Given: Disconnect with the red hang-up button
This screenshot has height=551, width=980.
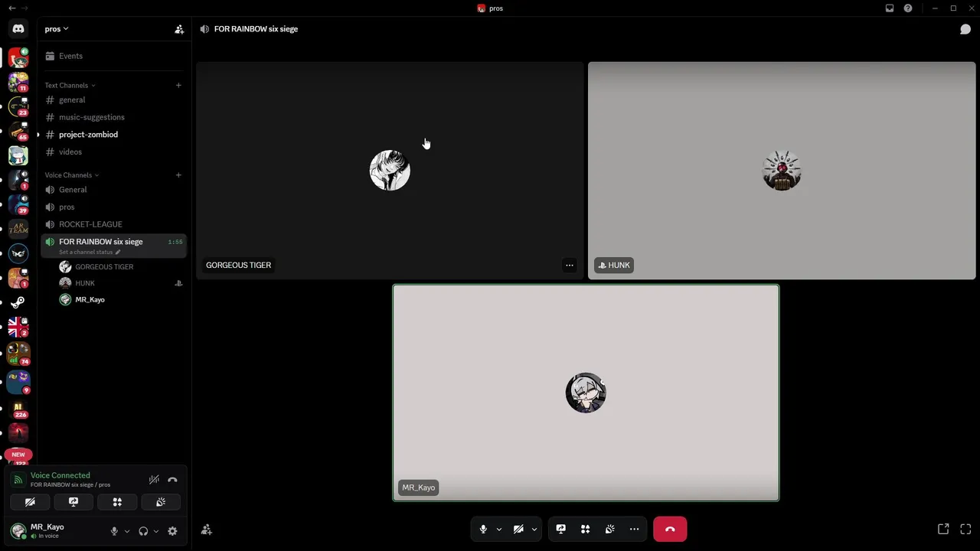Looking at the screenshot, I should pyautogui.click(x=670, y=529).
